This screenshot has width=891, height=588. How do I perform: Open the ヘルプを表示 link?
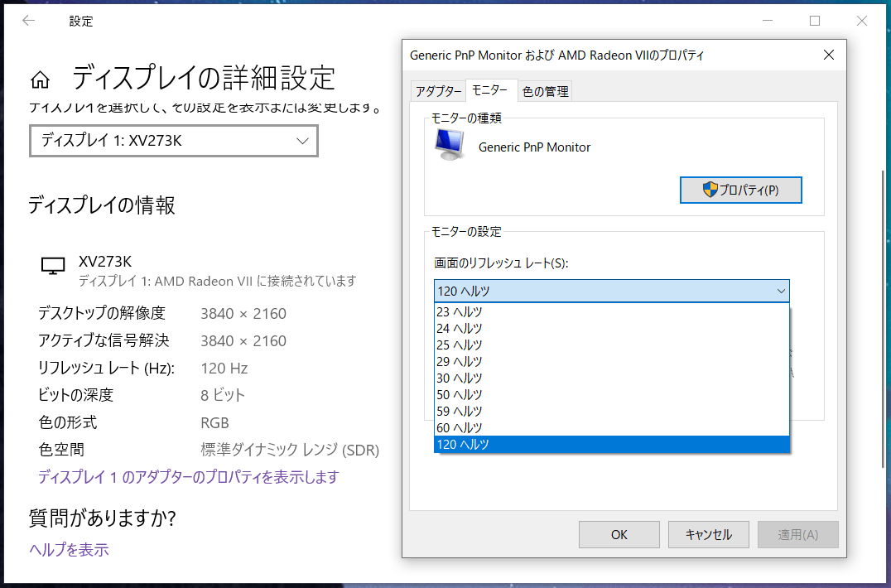tap(69, 549)
